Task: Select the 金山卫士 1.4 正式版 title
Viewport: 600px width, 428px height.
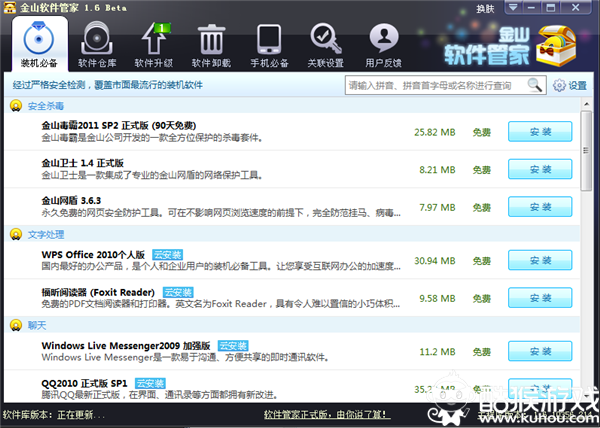Action: click(82, 163)
